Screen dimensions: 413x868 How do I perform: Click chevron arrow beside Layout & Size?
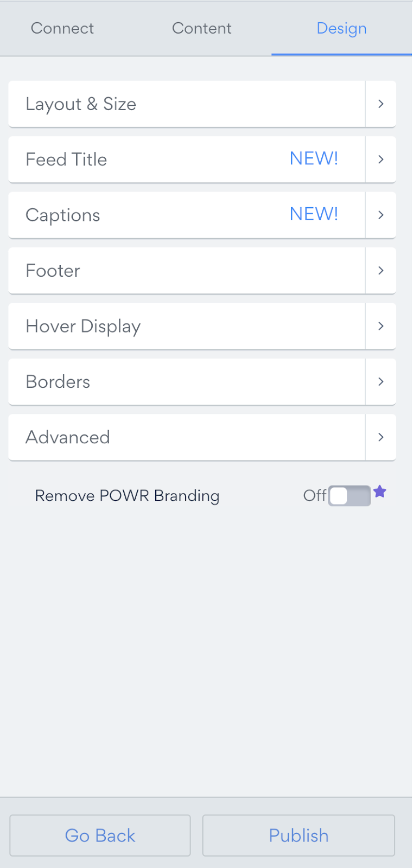tap(381, 104)
